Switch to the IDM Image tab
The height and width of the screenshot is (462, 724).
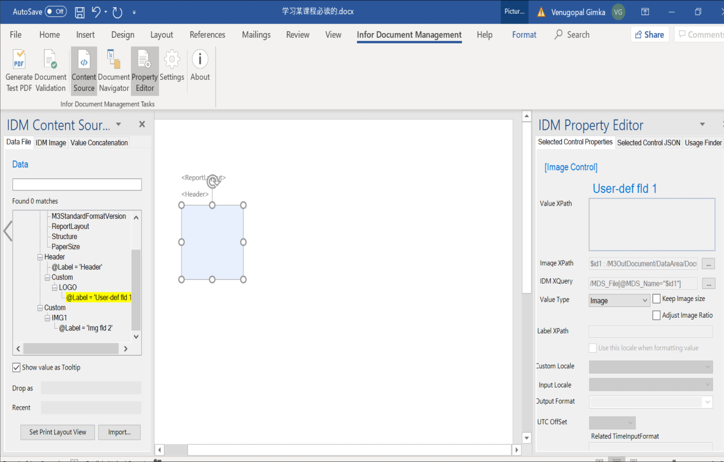click(51, 143)
